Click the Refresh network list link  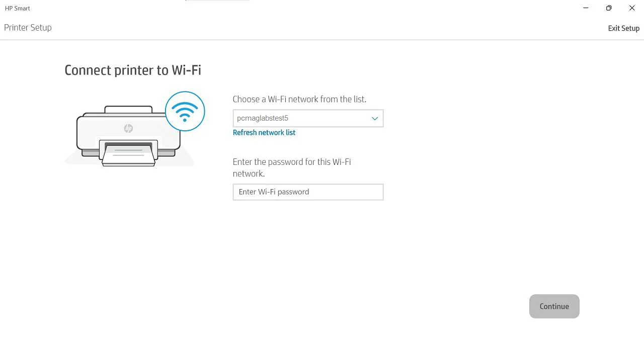264,133
